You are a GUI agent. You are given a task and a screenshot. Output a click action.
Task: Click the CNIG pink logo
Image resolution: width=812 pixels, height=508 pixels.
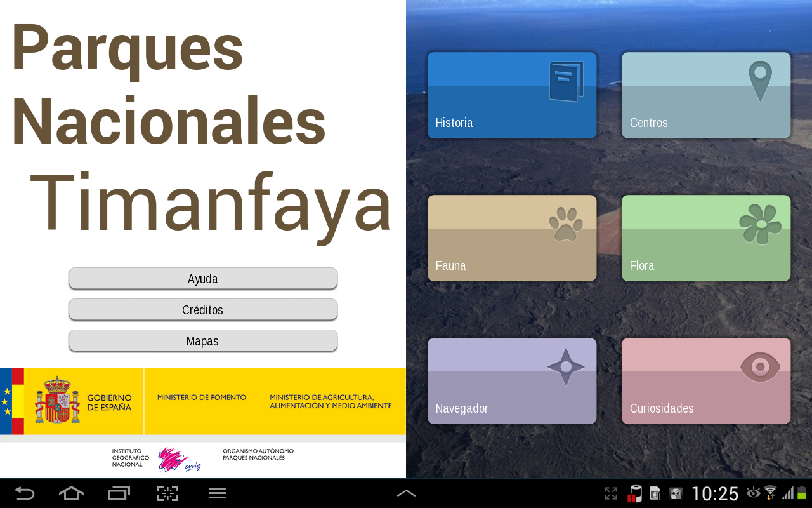(x=180, y=460)
